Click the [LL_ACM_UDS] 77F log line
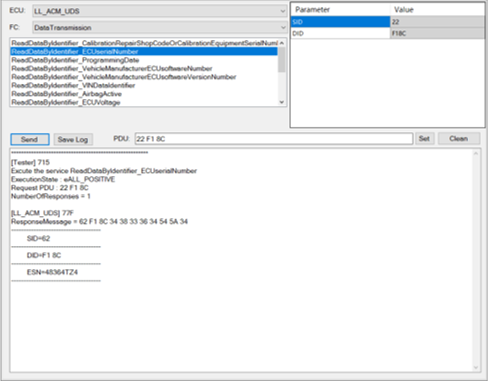This screenshot has height=381, width=488. (42, 213)
